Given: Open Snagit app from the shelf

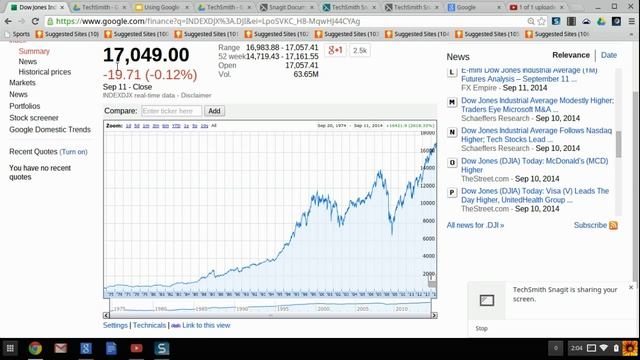Looking at the screenshot, I should click(162, 348).
